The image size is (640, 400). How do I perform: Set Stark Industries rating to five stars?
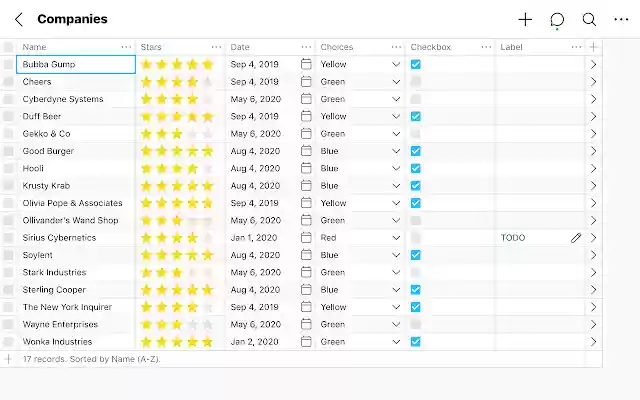208,272
